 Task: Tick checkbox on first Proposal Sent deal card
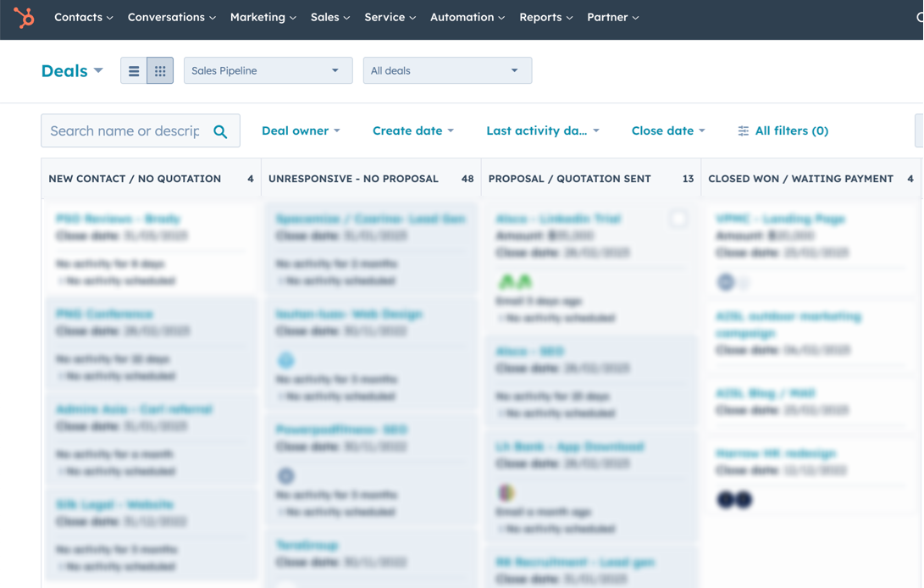(678, 219)
